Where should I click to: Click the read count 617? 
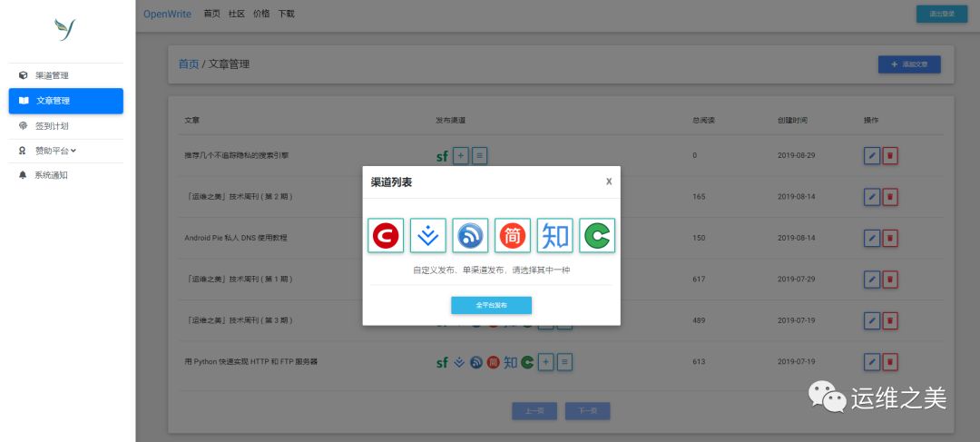coord(699,280)
